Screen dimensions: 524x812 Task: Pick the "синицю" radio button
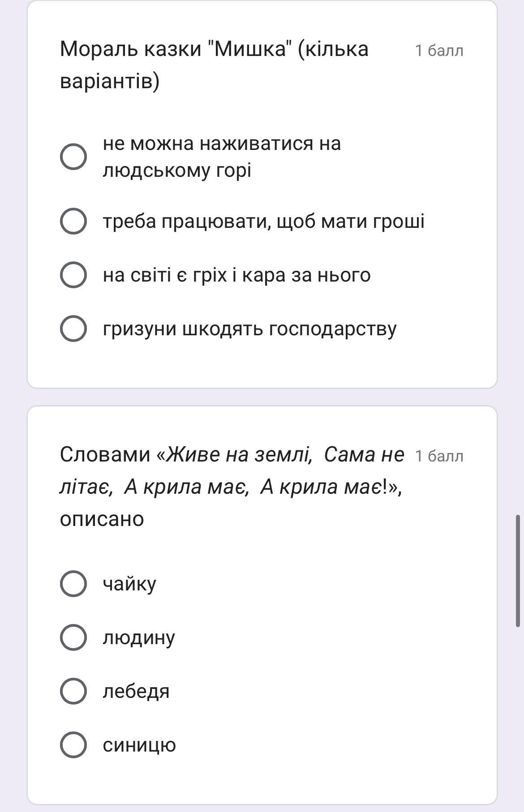click(x=73, y=745)
